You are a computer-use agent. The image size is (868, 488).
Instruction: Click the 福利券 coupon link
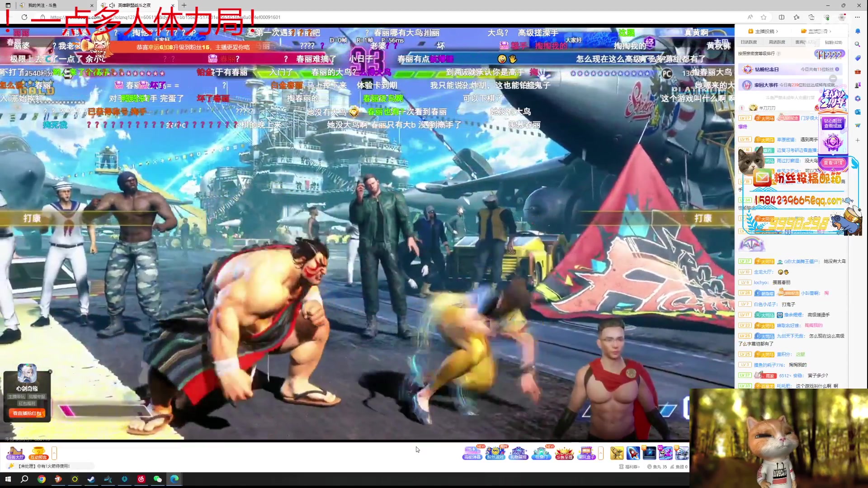coord(629,467)
